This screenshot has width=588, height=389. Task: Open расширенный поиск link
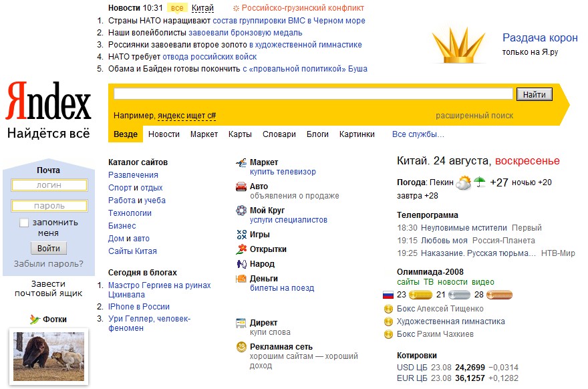[474, 116]
